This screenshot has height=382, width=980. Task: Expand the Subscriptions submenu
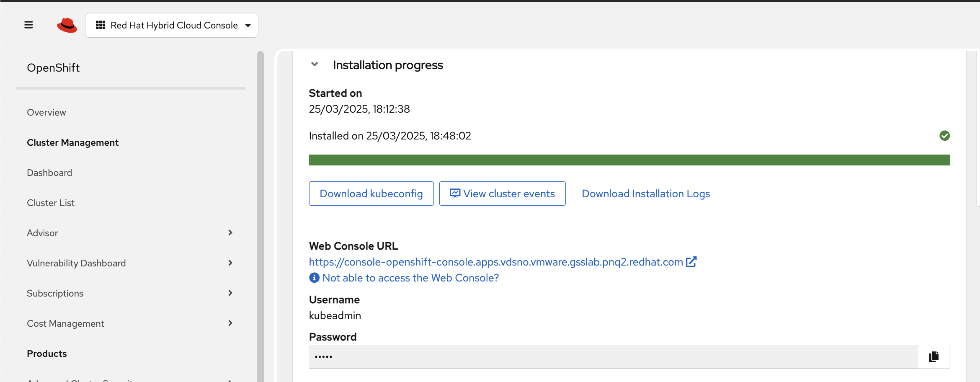click(x=230, y=293)
